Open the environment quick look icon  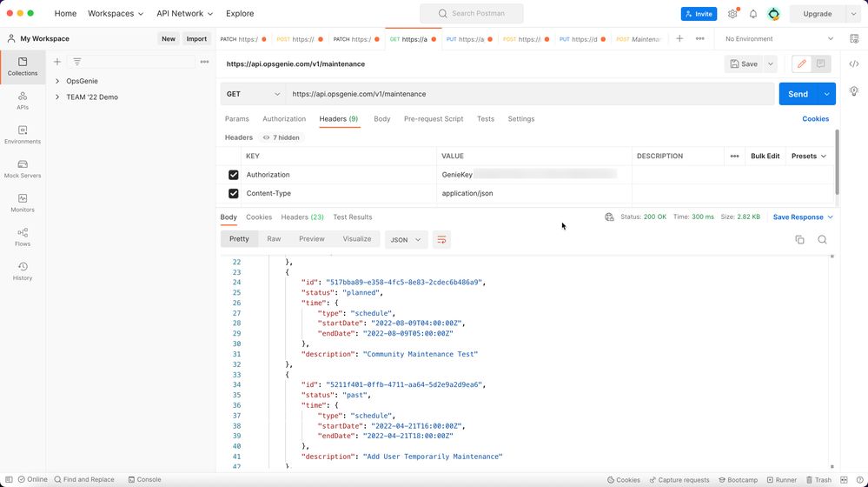(854, 39)
